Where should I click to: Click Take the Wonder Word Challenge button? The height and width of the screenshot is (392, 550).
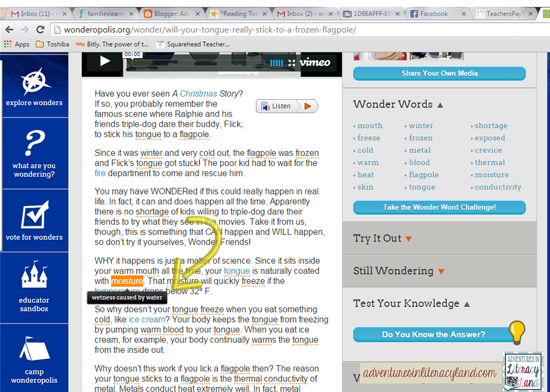(439, 207)
